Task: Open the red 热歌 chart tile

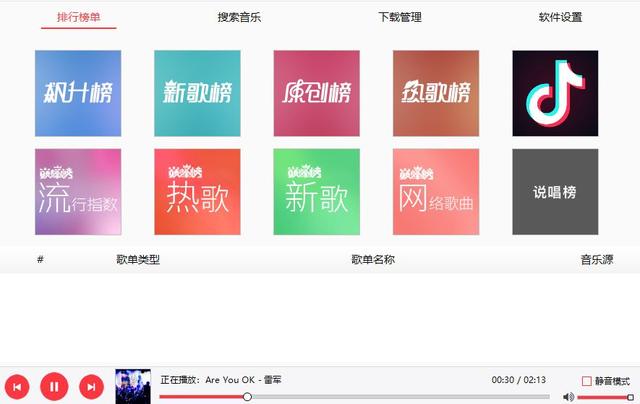Action: tap(197, 192)
